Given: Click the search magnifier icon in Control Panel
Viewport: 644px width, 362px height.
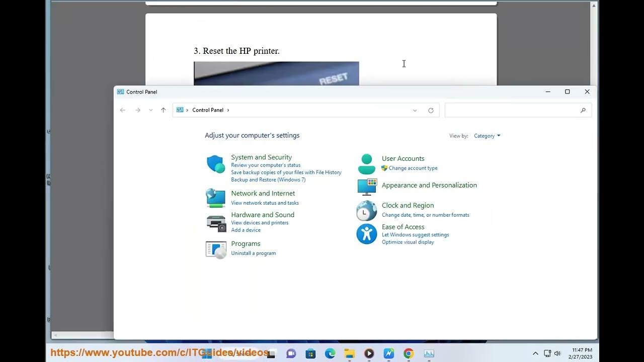Looking at the screenshot, I should click(583, 110).
